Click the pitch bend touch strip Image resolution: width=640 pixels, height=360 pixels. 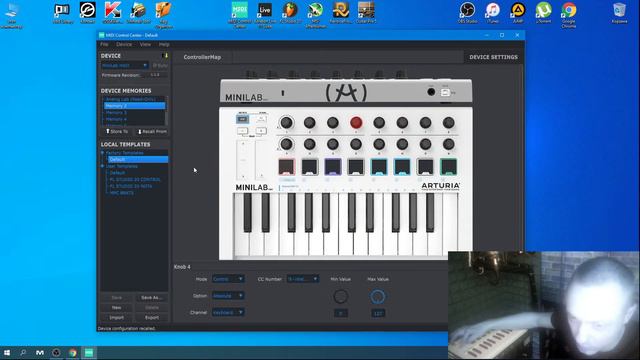point(243,160)
